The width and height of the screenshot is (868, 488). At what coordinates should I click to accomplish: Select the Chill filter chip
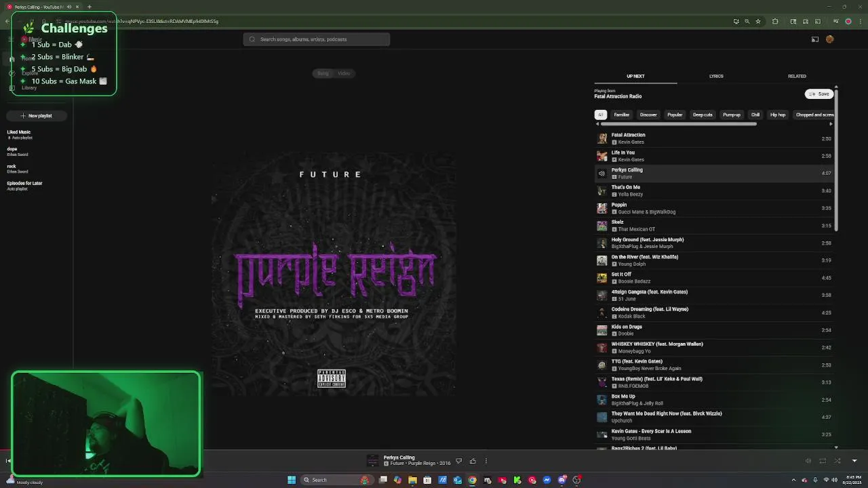[x=755, y=115]
